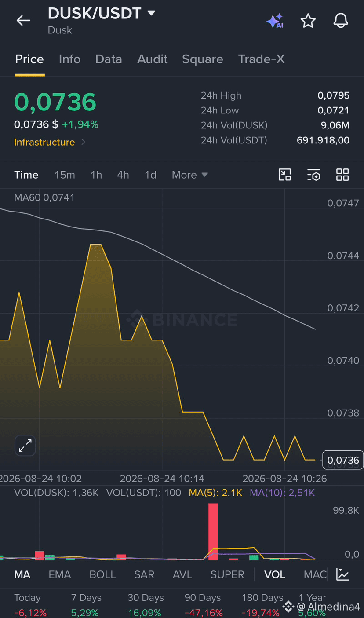Click the +1,94% price change

tap(80, 124)
